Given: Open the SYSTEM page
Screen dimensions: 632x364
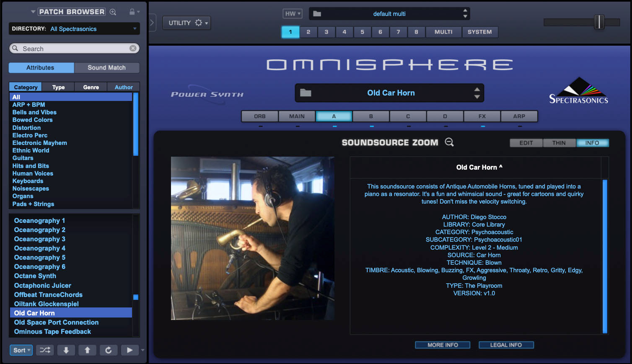Looking at the screenshot, I should [x=480, y=32].
